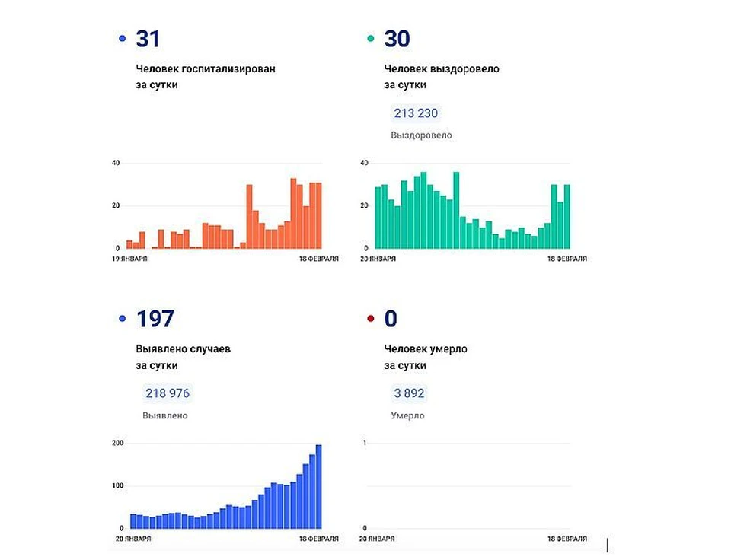Click the blue dot beside number 31

(x=123, y=38)
